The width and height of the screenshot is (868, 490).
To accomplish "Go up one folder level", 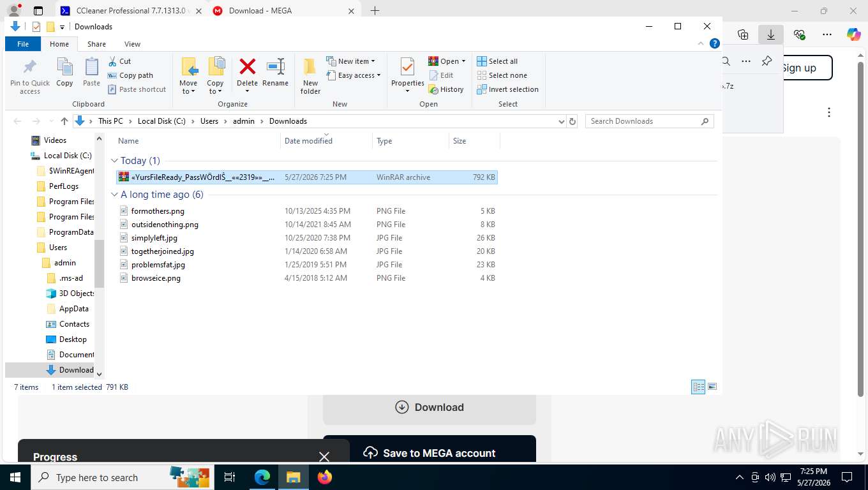I will click(x=64, y=121).
